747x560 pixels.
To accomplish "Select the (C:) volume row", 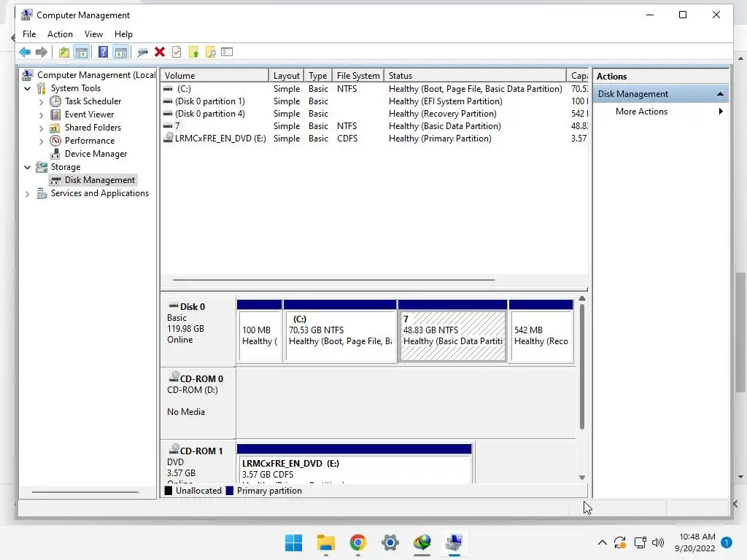I will point(374,89).
